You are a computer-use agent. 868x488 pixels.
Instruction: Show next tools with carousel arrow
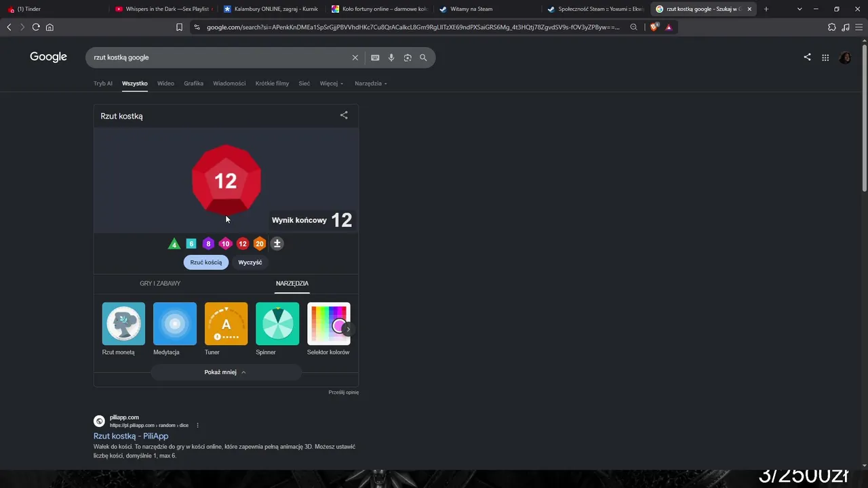coord(348,329)
